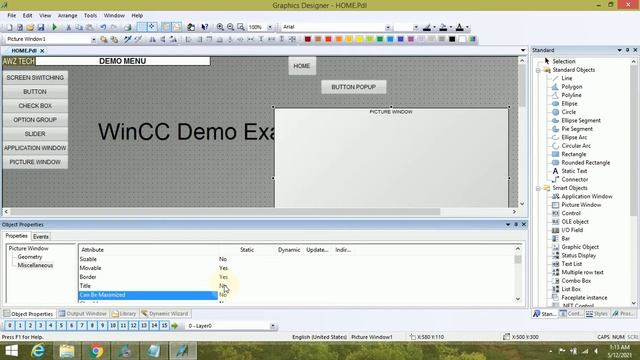This screenshot has height=360, width=640.
Task: Switch to the Output Window tab
Action: (83, 313)
